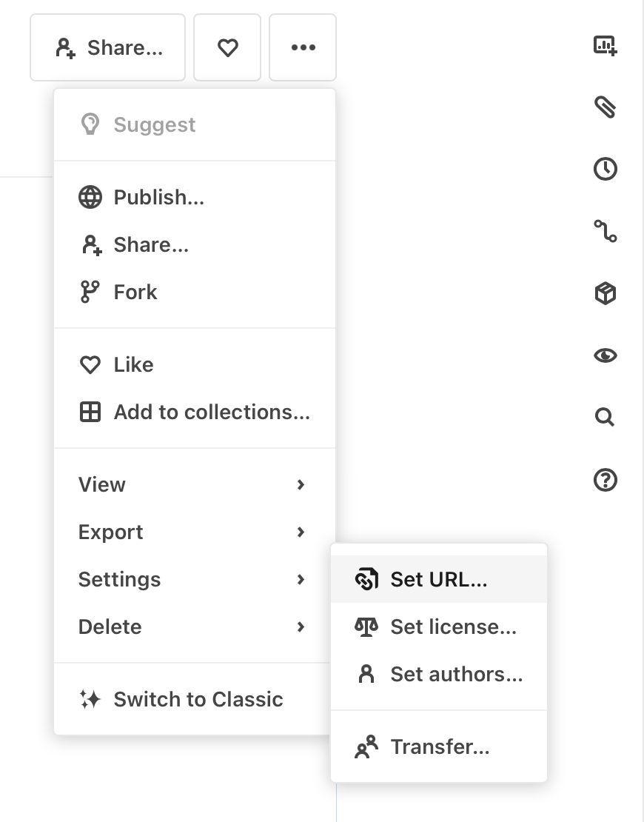
Task: Click the Share... button
Action: pos(107,47)
